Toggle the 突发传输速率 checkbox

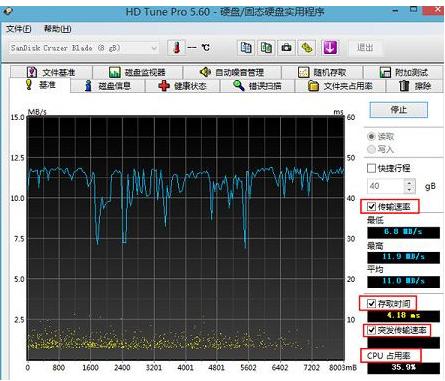pos(371,330)
